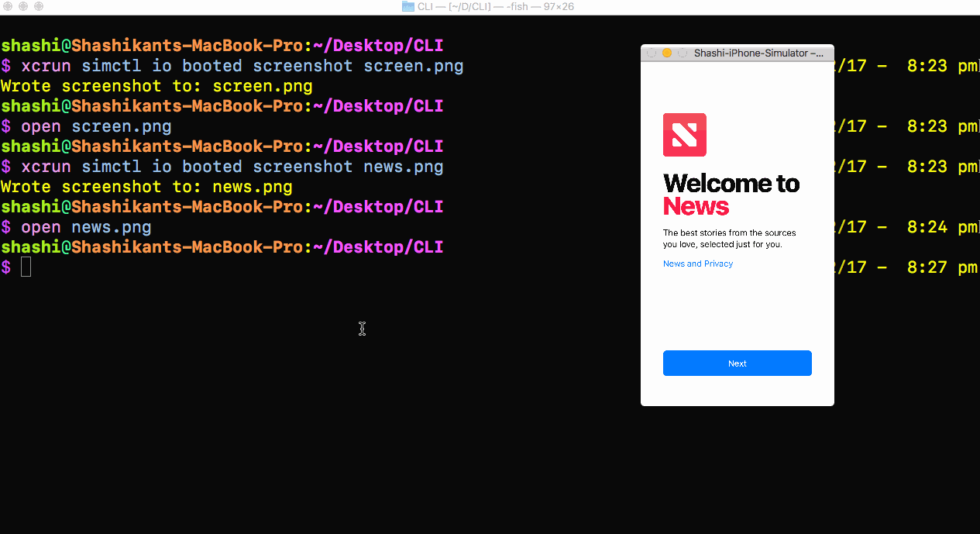Viewport: 980px width, 534px height.
Task: Click the 'screenshot screen.png' xcrun command
Action: coord(242,66)
